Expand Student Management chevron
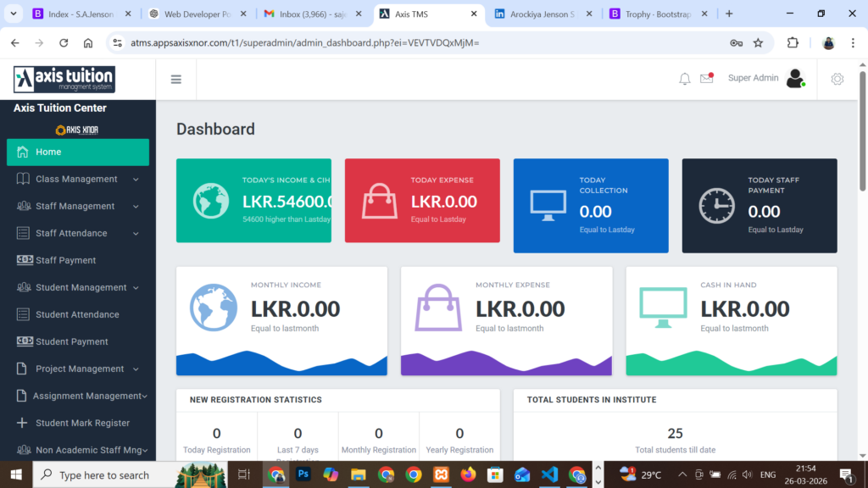This screenshot has height=488, width=868. [x=136, y=288]
